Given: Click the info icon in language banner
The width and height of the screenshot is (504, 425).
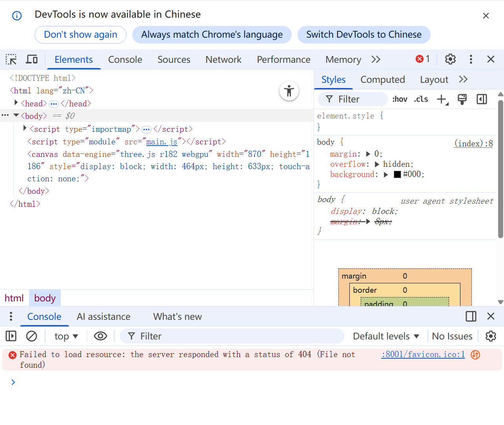Looking at the screenshot, I should tap(17, 16).
